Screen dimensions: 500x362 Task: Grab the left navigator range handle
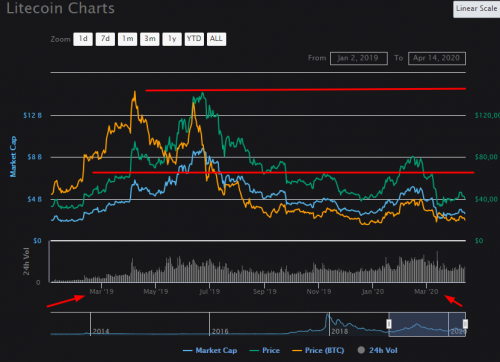click(x=389, y=324)
